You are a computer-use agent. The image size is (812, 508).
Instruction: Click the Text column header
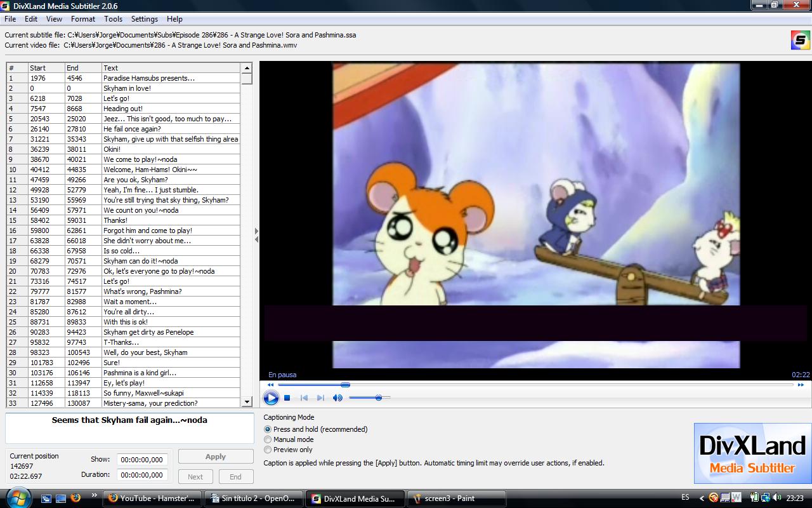click(171, 68)
